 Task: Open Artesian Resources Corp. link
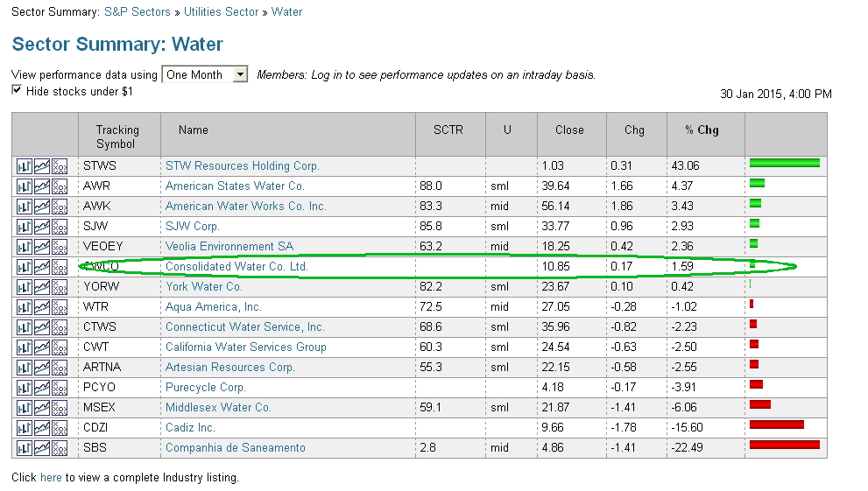229,367
